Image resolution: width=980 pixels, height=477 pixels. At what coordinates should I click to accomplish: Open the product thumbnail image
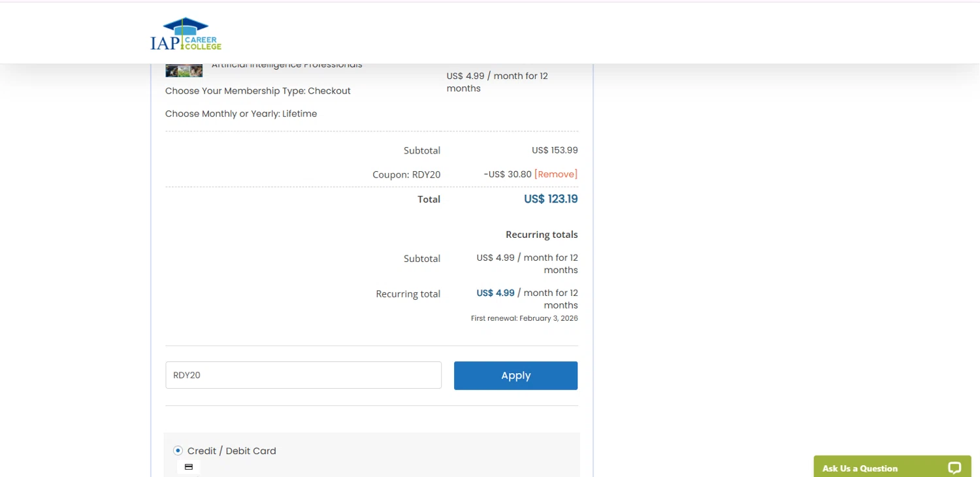point(184,71)
